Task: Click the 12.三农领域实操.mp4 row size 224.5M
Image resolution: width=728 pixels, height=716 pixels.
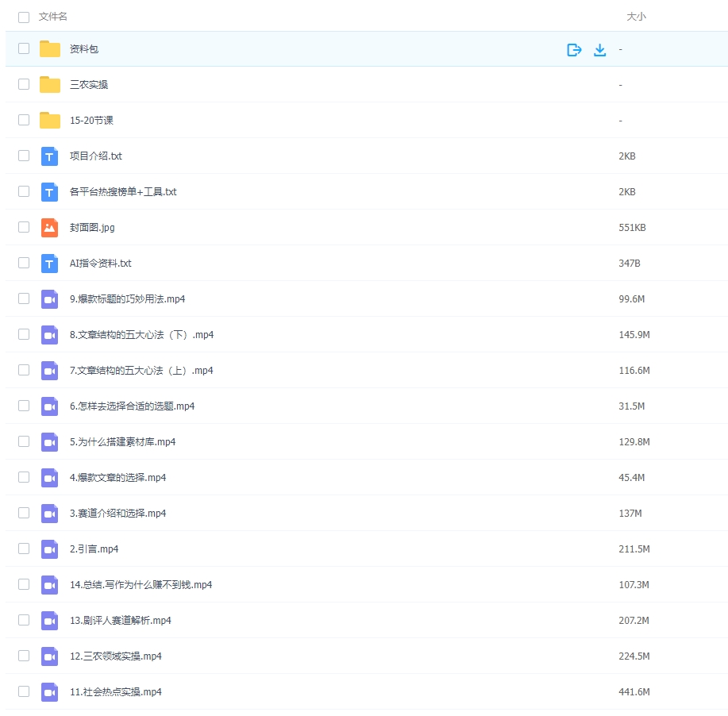Action: (x=634, y=656)
